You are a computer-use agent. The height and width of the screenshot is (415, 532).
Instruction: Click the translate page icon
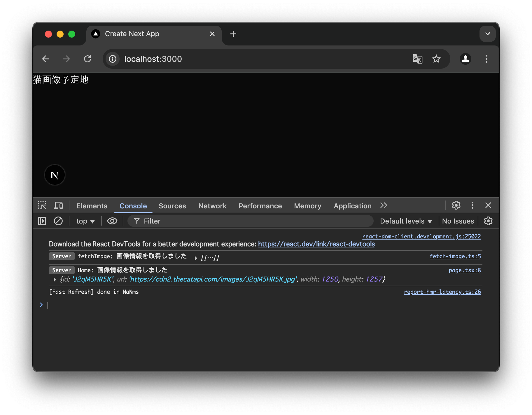tap(417, 59)
